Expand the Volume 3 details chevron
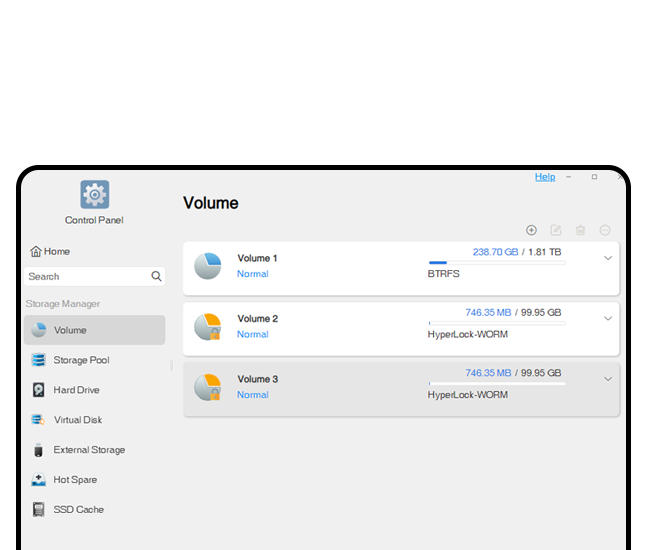The image size is (648, 550). tap(607, 379)
